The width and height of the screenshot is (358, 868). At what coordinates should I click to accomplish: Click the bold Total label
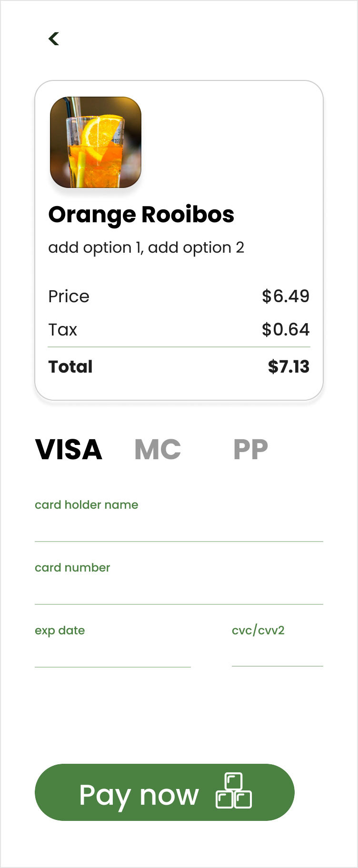coord(70,367)
